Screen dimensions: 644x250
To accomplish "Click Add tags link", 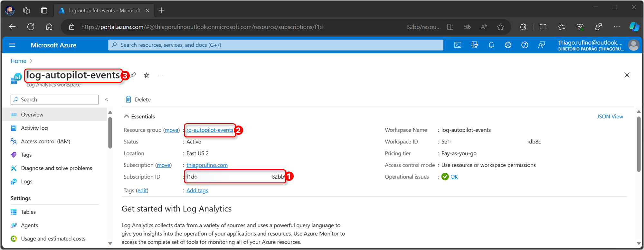I will click(x=197, y=190).
